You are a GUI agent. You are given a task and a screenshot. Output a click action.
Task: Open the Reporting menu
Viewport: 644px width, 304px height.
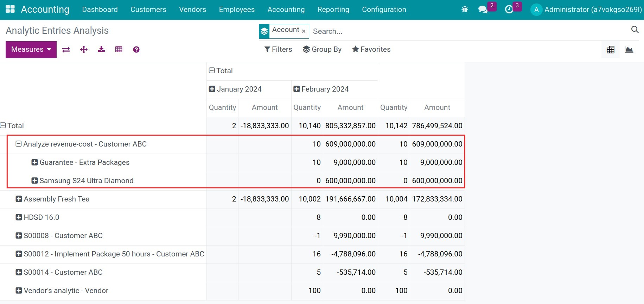[x=333, y=10]
